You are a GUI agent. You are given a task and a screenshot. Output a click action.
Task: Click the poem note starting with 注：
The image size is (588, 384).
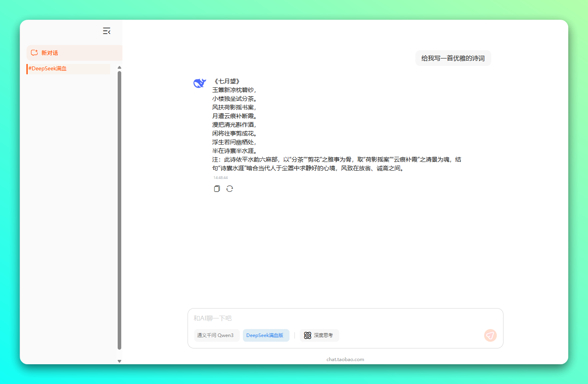pos(336,164)
